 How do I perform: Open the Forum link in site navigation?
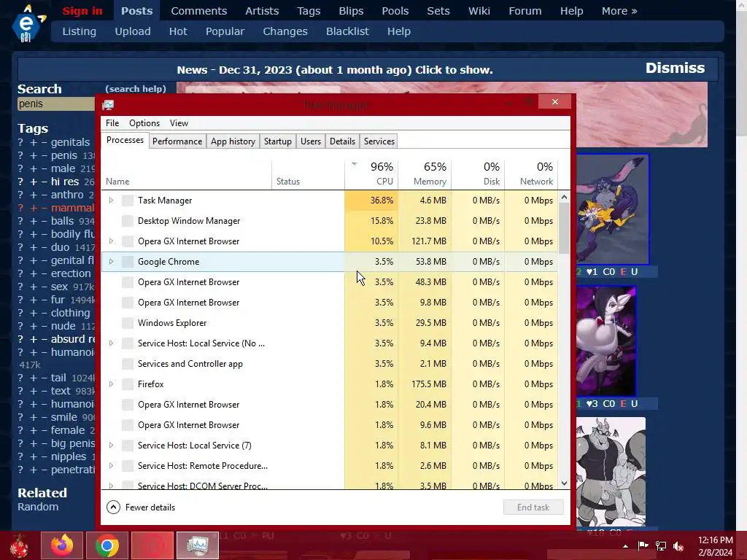[x=525, y=11]
